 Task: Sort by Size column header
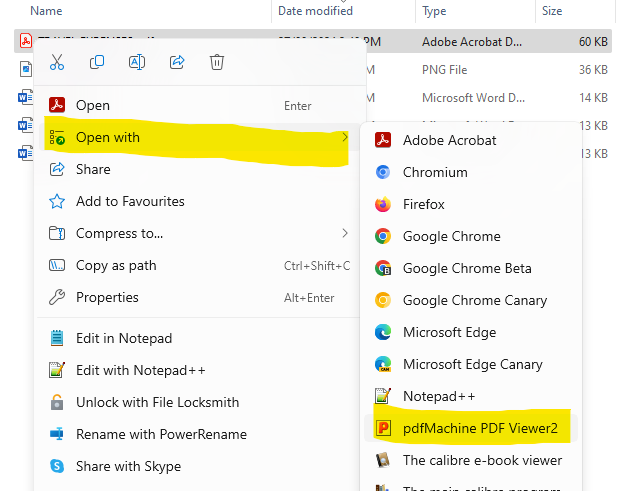pyautogui.click(x=552, y=11)
